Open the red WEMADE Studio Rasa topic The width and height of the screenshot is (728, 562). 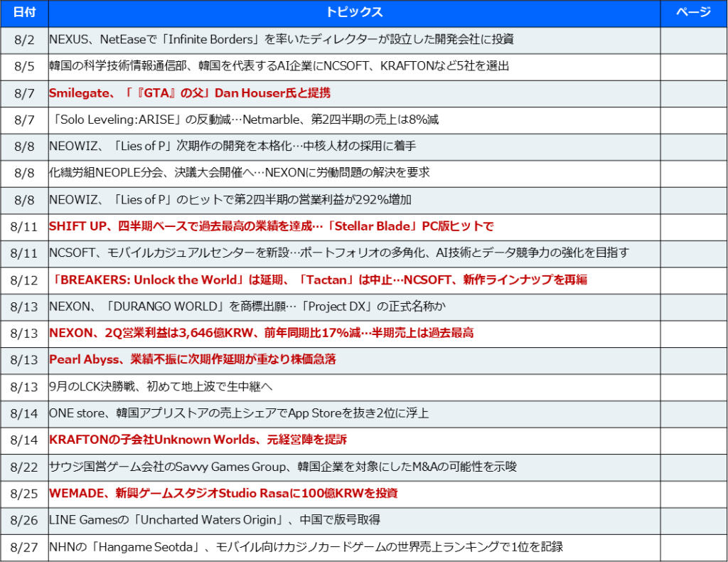[x=223, y=493]
